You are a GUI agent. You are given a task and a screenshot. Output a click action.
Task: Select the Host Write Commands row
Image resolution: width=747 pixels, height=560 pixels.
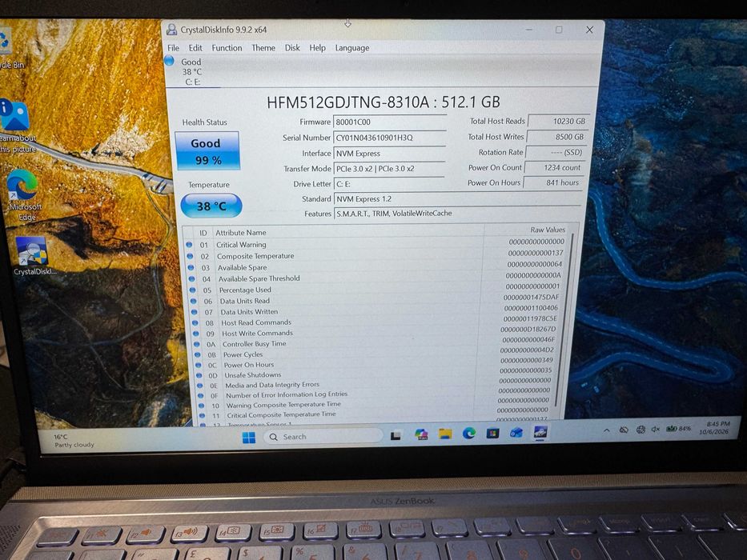click(376, 333)
